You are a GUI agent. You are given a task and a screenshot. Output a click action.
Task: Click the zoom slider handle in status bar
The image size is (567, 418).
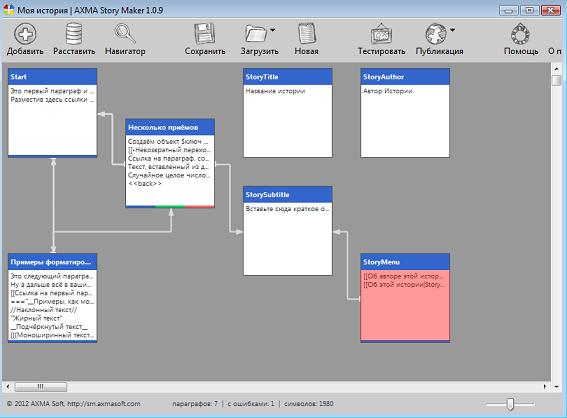510,404
